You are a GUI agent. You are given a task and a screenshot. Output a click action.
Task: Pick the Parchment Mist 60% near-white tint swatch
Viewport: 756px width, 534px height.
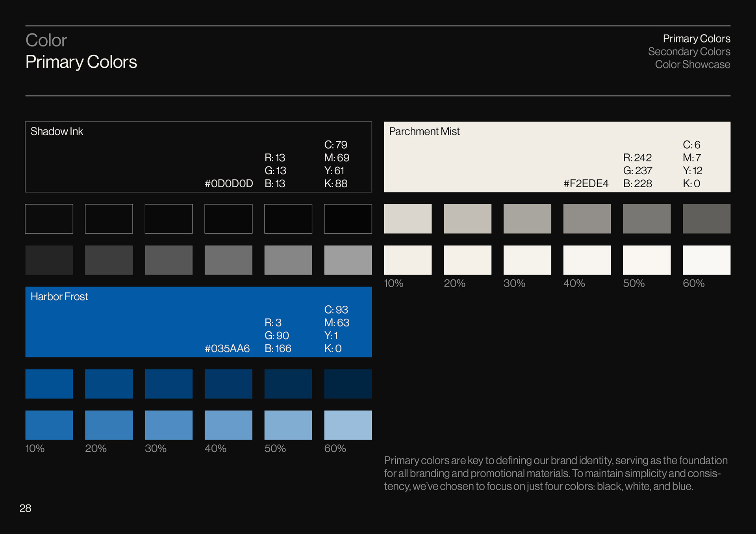706,260
